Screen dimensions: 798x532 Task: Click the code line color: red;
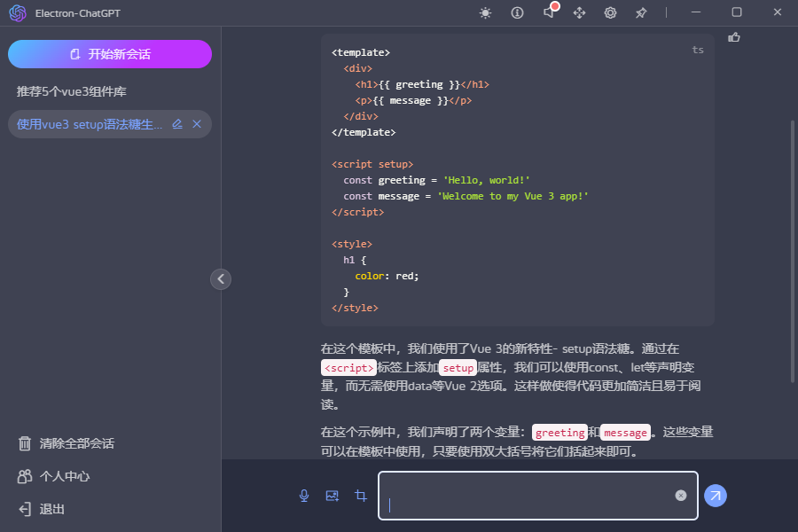point(387,276)
